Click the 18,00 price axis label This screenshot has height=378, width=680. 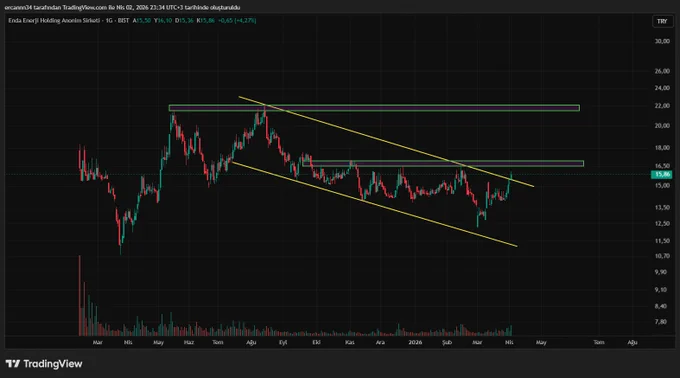pyautogui.click(x=662, y=148)
